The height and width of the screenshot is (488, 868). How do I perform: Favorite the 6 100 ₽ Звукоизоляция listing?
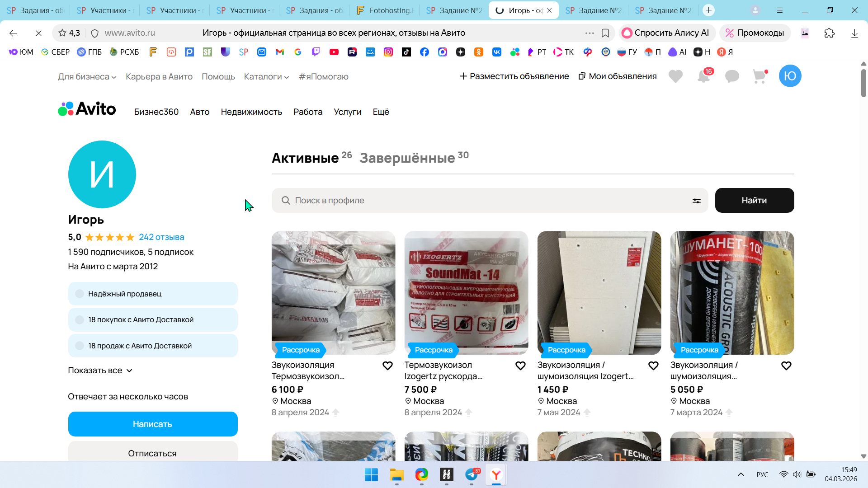pos(387,366)
